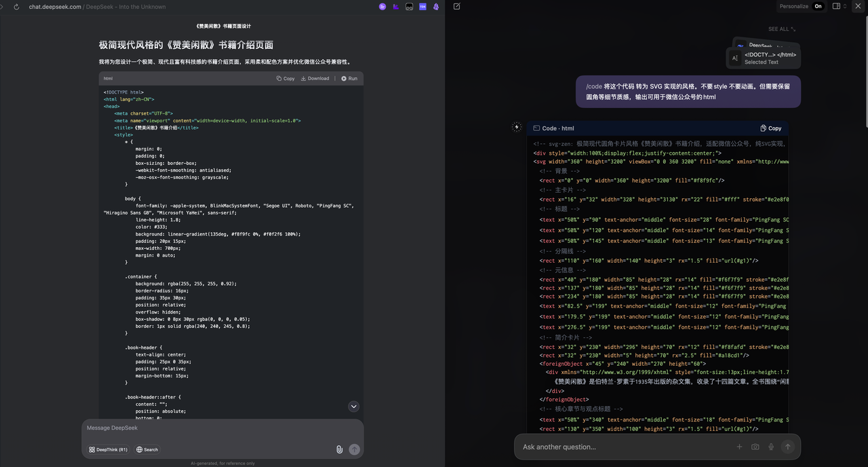The width and height of the screenshot is (868, 467).
Task: Take a screenshot with the camera icon
Action: click(755, 447)
